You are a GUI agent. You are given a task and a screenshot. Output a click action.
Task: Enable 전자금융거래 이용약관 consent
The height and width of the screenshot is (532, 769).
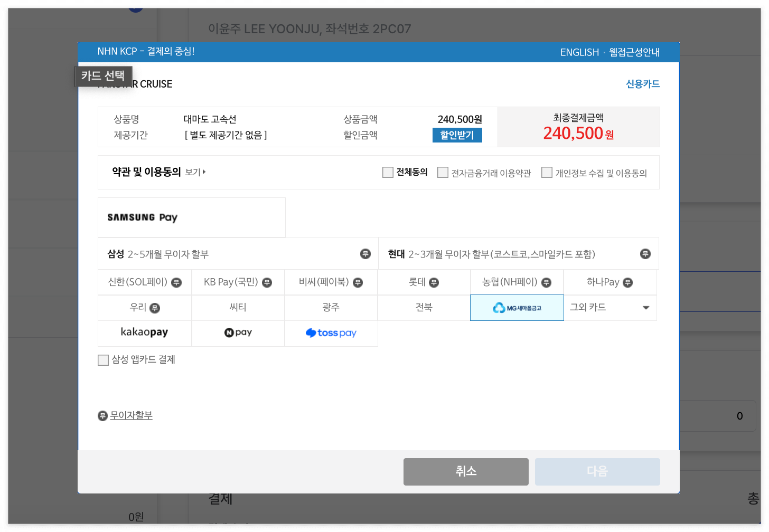(443, 172)
